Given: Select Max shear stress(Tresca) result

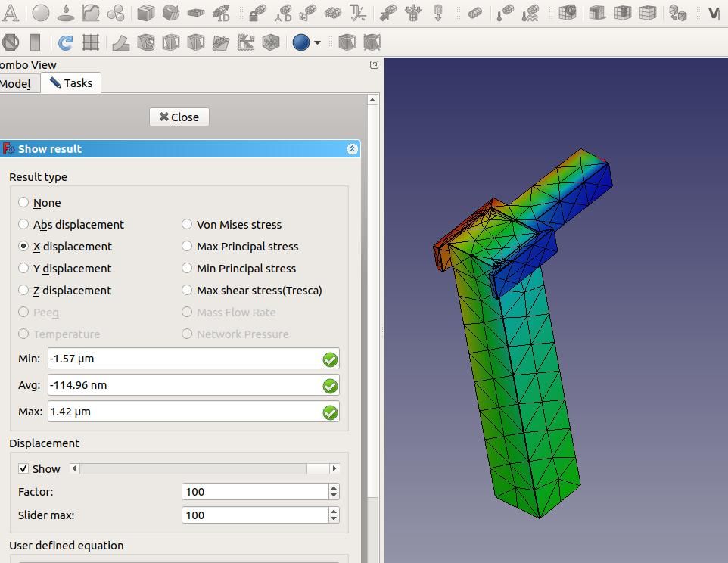Looking at the screenshot, I should pos(252,290).
